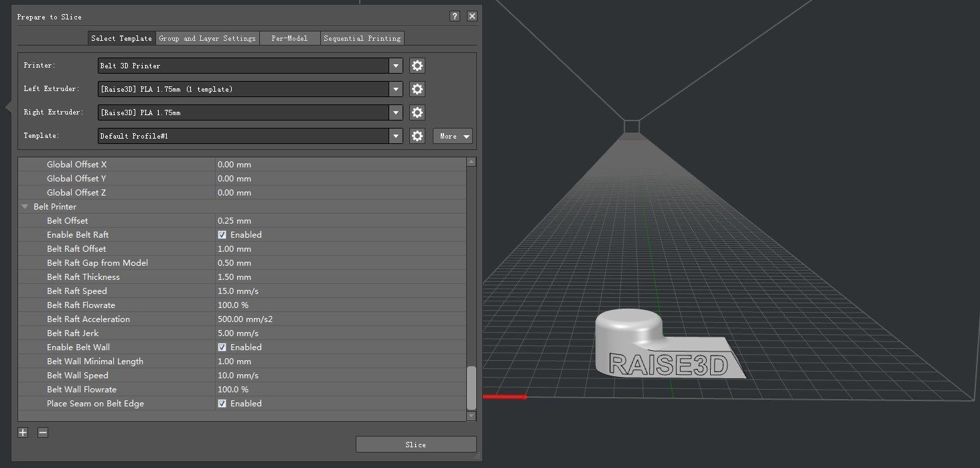Click the minus icon to remove a setting

coord(42,433)
